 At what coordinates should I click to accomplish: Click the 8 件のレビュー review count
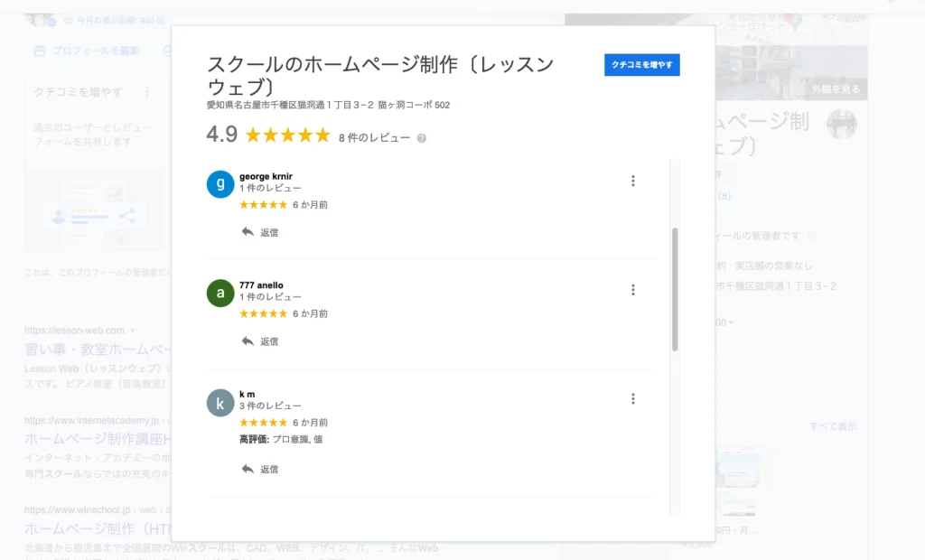(374, 138)
